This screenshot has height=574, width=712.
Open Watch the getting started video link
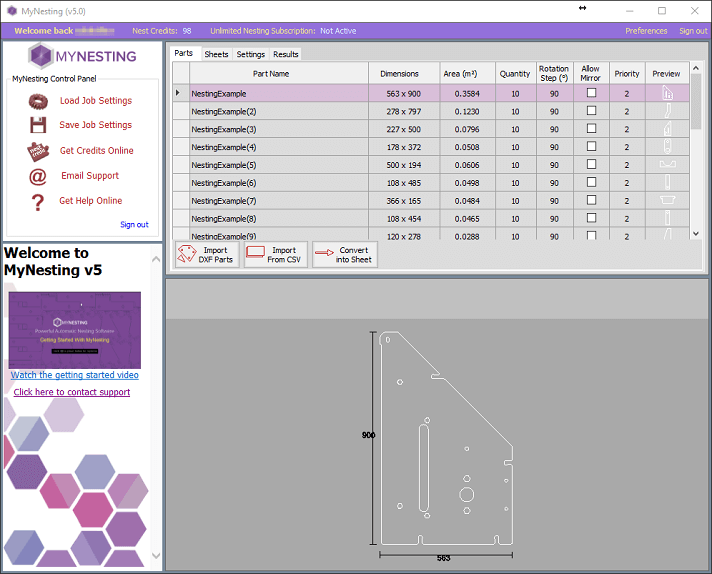[x=74, y=375]
